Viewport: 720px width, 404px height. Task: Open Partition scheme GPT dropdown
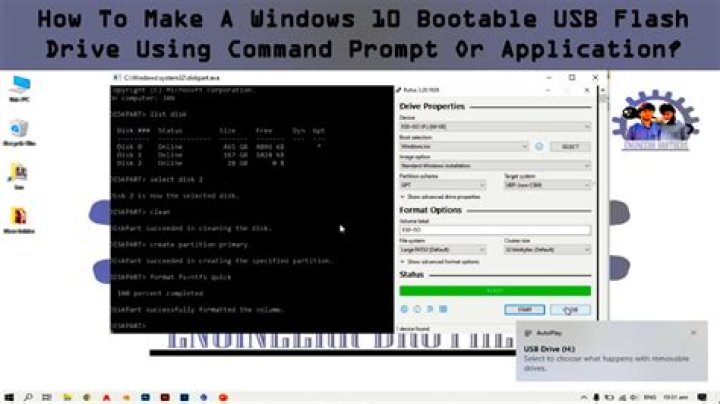pyautogui.click(x=443, y=185)
